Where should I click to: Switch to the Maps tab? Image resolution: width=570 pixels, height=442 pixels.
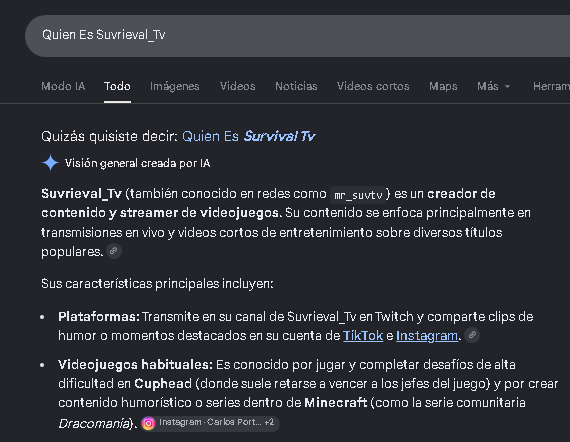coord(443,86)
